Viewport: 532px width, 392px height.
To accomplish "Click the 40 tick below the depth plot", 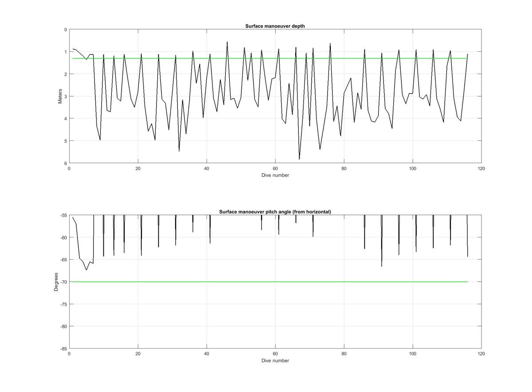I will [x=207, y=168].
